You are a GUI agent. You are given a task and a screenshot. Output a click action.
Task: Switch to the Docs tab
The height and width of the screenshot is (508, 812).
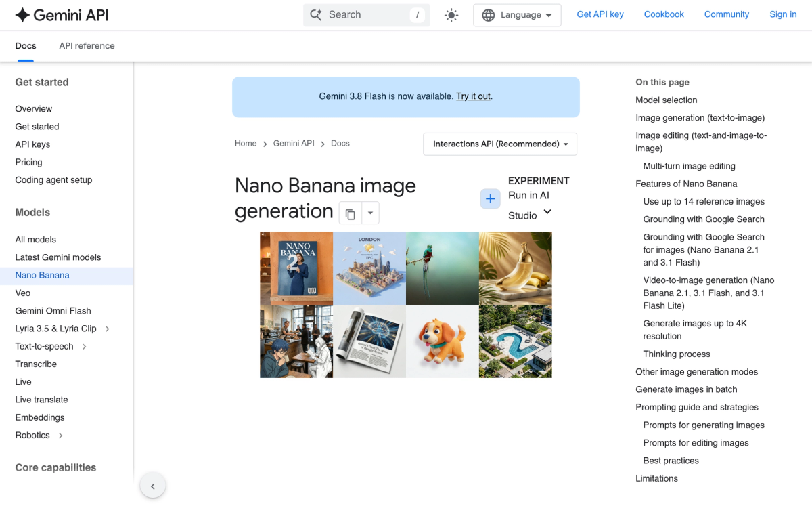coord(26,46)
